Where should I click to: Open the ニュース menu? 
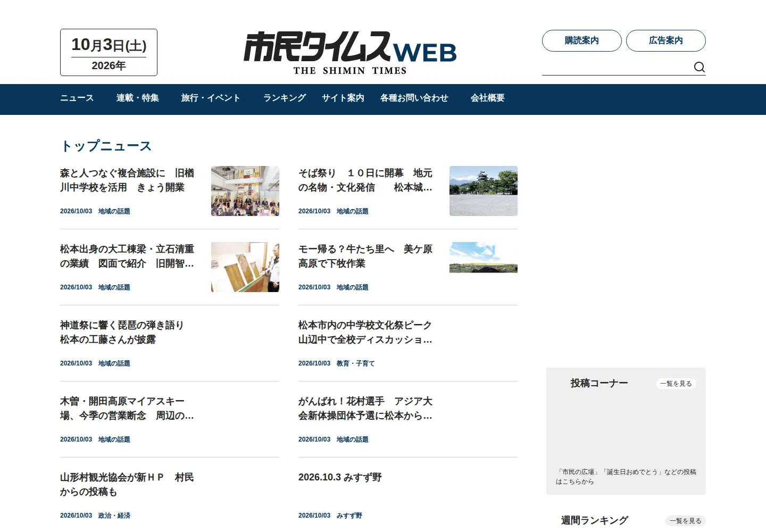coord(77,98)
